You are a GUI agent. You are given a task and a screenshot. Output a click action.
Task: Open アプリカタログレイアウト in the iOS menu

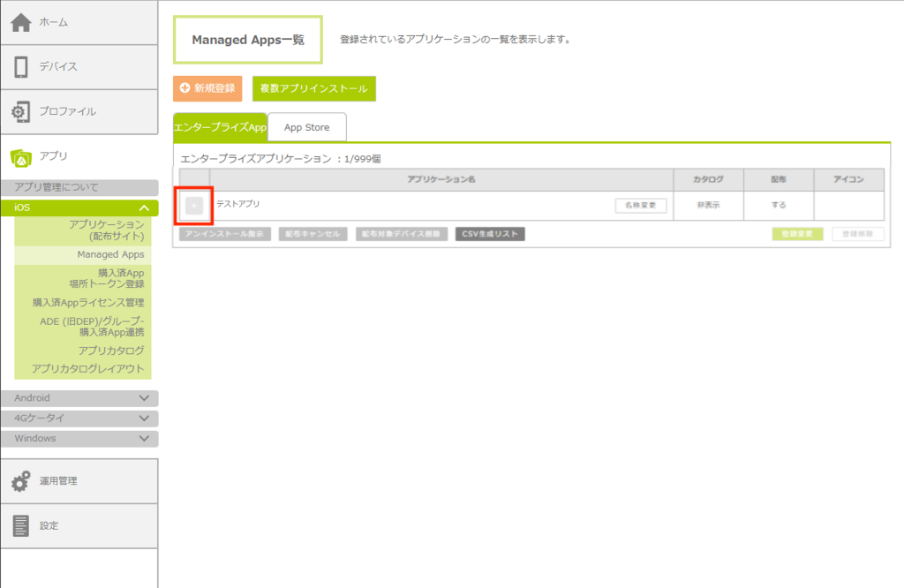pyautogui.click(x=88, y=369)
